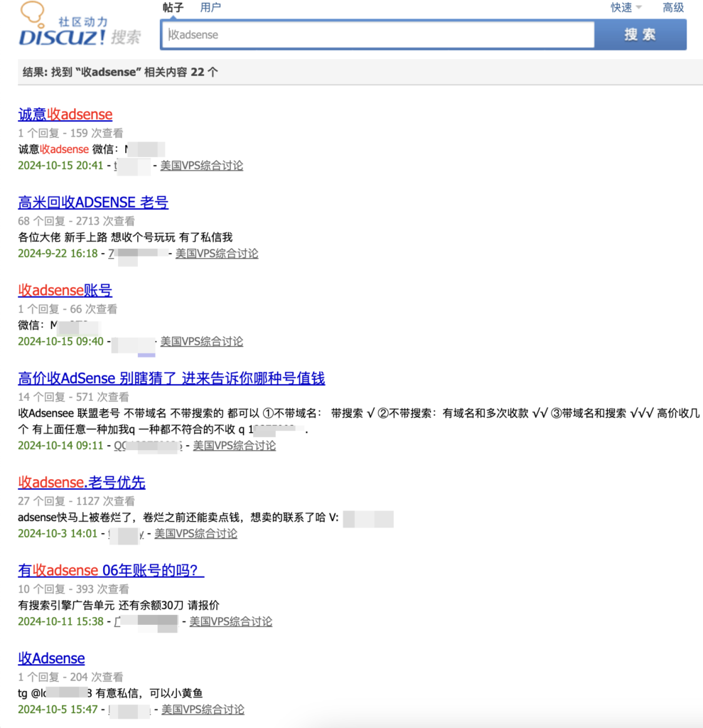The image size is (703, 728).
Task: Open 美国VPS综合讨论 forum dated 2024-10-14
Action: (x=235, y=446)
